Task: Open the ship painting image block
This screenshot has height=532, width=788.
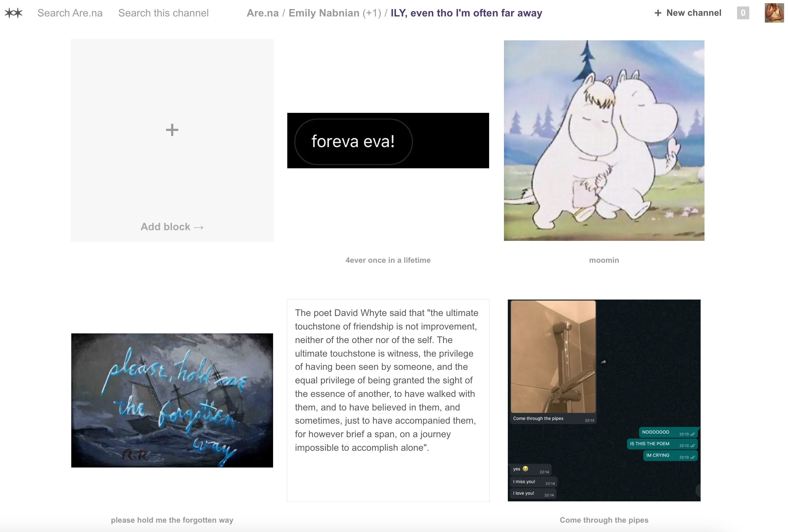Action: [x=172, y=400]
